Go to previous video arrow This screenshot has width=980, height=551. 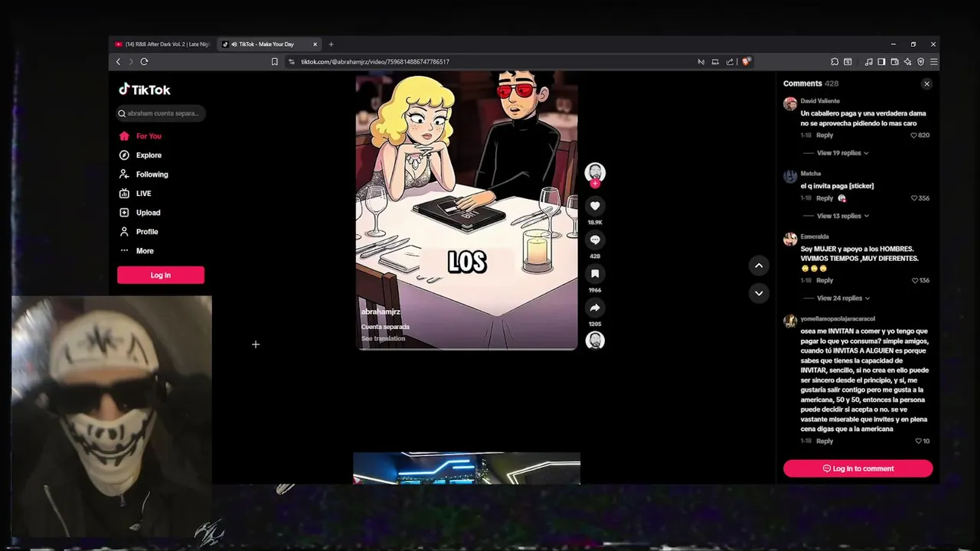click(x=759, y=266)
